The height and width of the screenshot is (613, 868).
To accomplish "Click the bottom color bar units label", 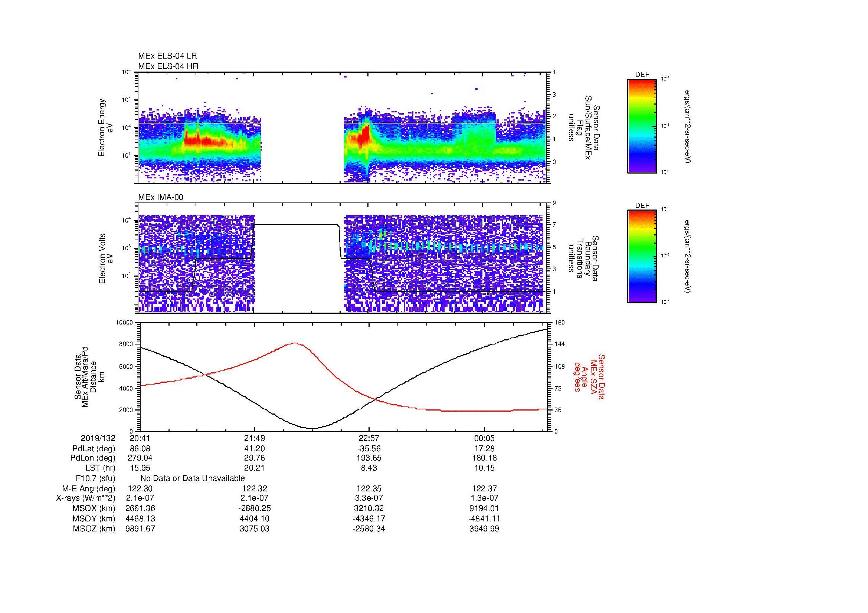I will (x=687, y=257).
